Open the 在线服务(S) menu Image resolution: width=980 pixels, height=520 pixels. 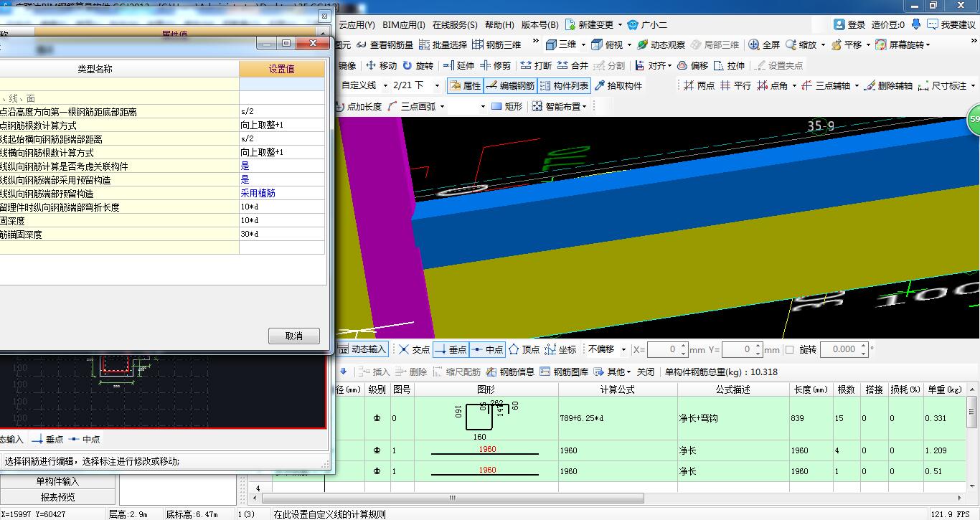[455, 24]
